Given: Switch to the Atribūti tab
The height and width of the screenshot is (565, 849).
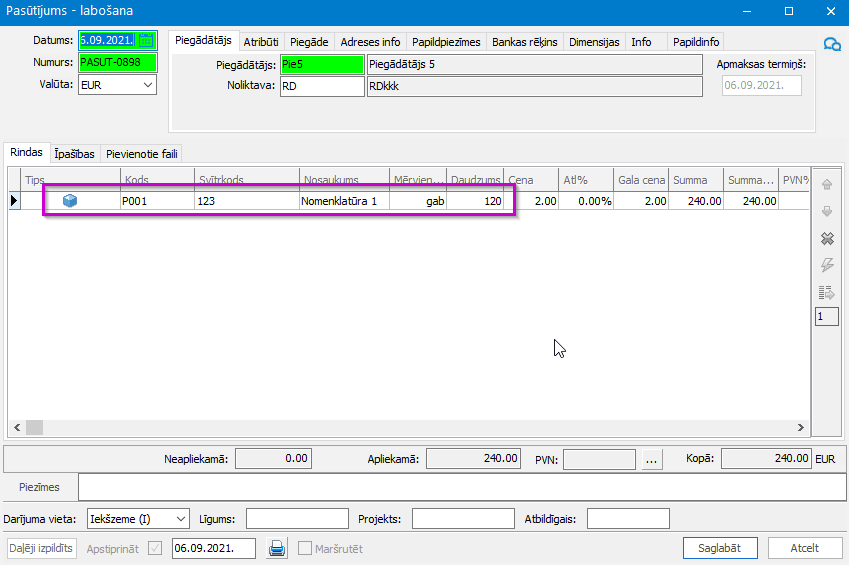Looking at the screenshot, I should click(x=261, y=42).
